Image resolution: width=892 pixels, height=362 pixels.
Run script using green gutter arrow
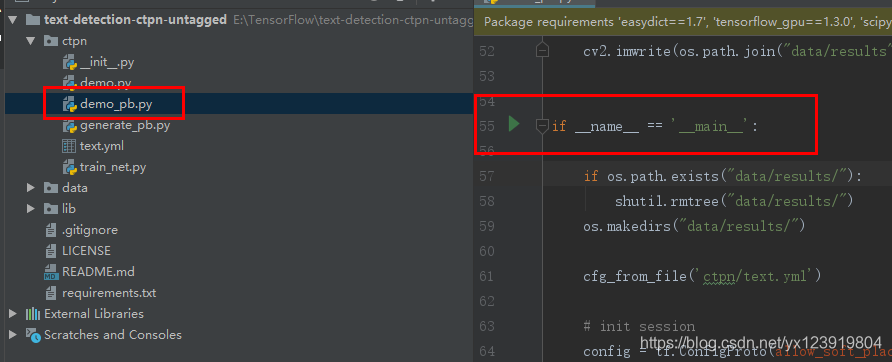click(x=514, y=124)
